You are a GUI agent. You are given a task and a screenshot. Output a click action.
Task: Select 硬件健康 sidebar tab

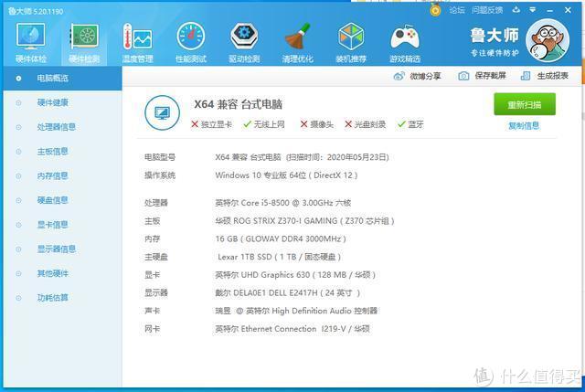[x=62, y=102]
